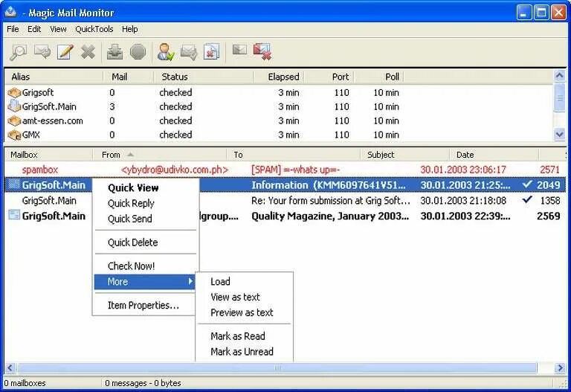Click the message list scroll right arrow
The width and height of the screenshot is (571, 392).
point(560,368)
